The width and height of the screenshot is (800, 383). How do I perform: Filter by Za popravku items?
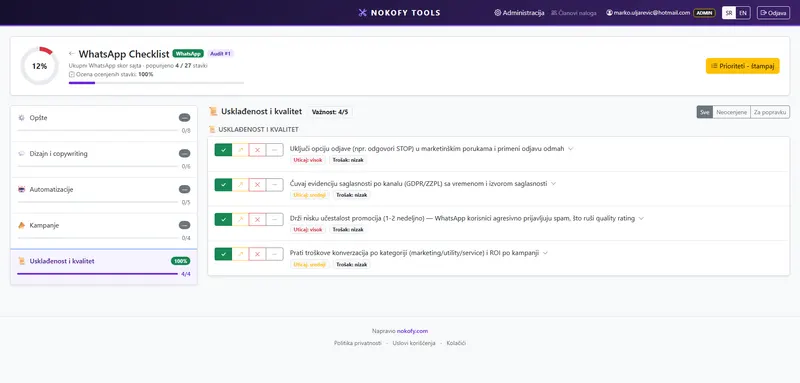coord(770,112)
